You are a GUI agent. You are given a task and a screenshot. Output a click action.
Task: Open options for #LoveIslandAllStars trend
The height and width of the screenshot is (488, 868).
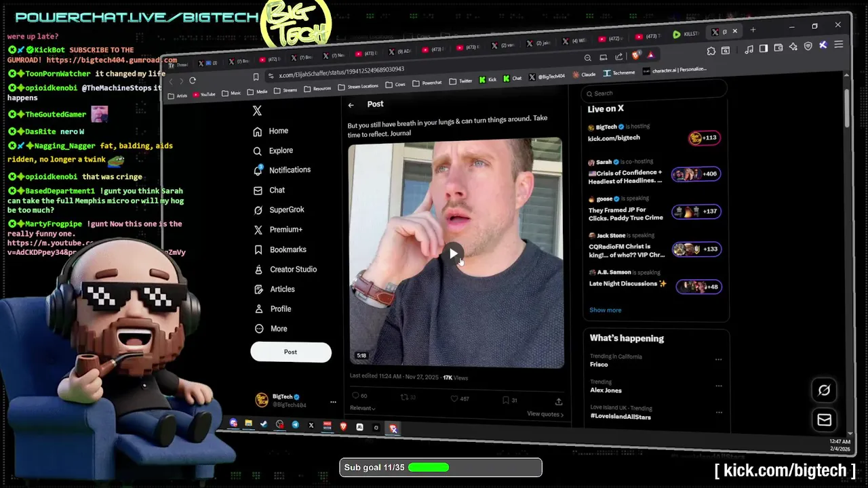(718, 412)
